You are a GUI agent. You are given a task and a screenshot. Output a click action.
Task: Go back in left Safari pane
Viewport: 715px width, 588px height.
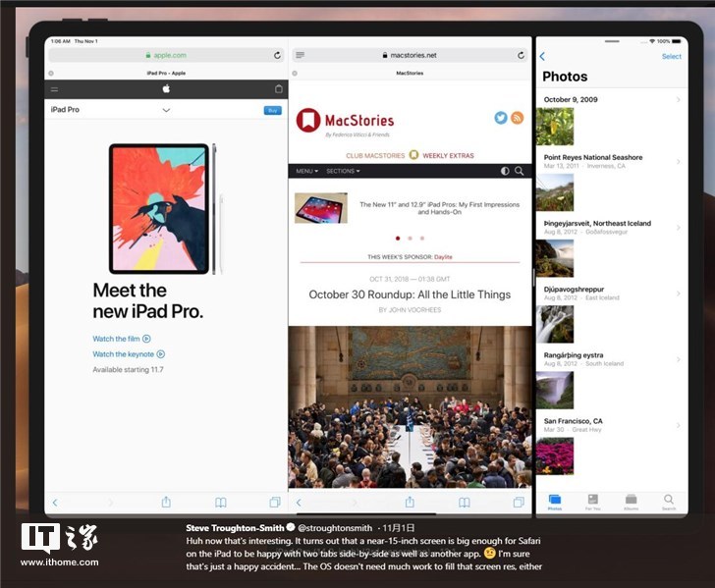55,503
